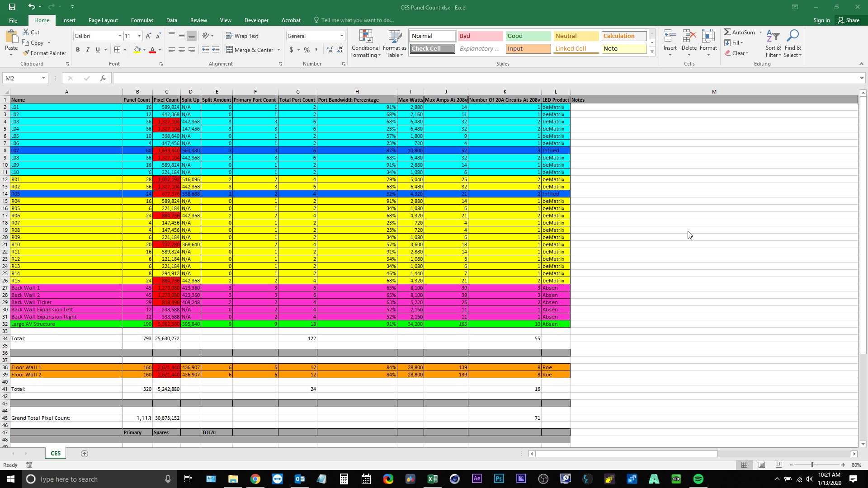868x488 pixels.
Task: Click Increase Indent icon
Action: (x=216, y=50)
